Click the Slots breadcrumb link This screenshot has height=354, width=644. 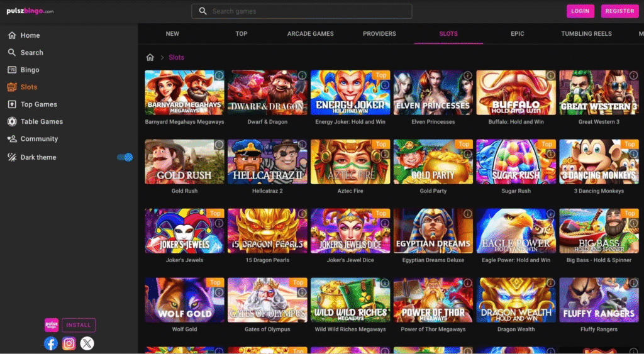[x=177, y=57]
